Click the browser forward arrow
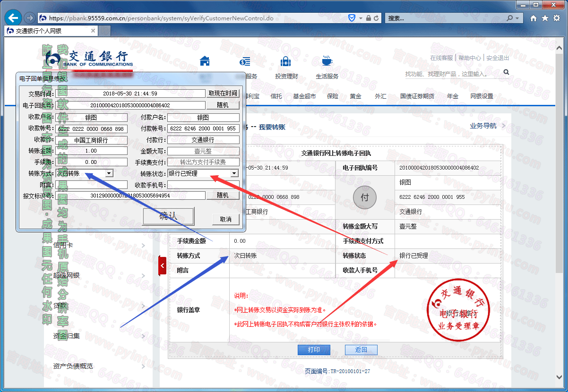 click(29, 18)
